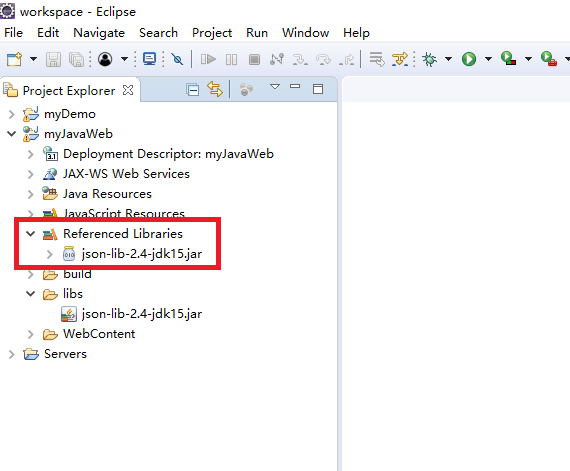Click the Step Into icon
Screen dimensions: 570x471
click(x=300, y=60)
